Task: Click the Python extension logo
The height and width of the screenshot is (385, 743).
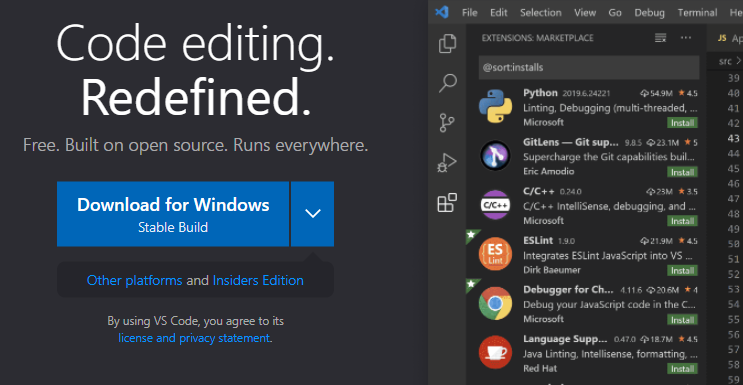Action: [495, 107]
